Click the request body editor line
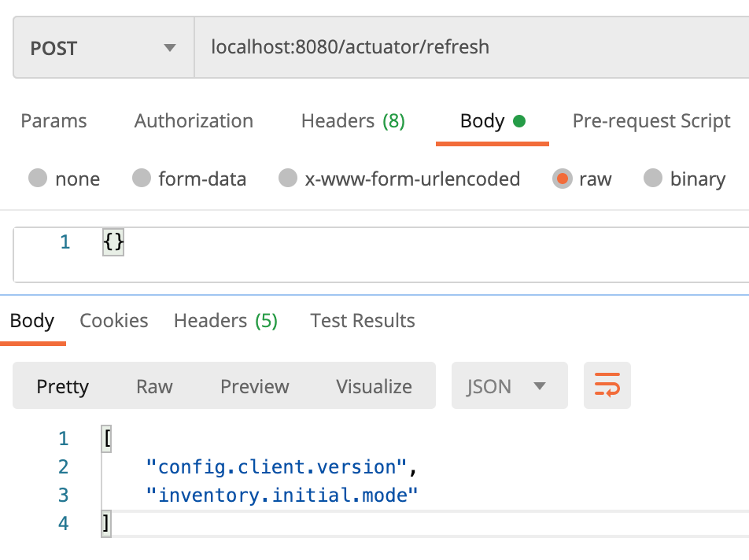749x560 pixels. tap(113, 242)
